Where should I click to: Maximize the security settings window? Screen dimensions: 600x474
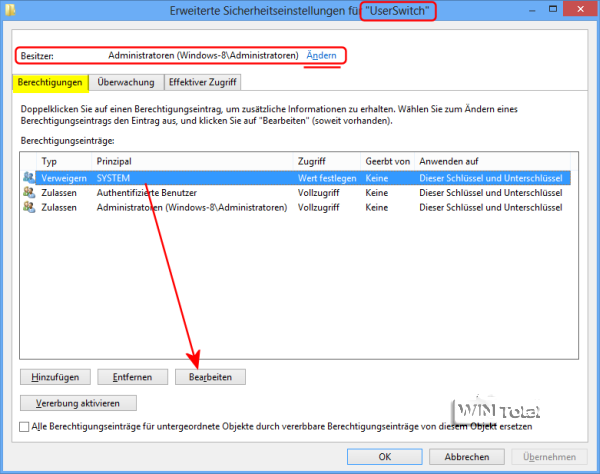click(553, 9)
